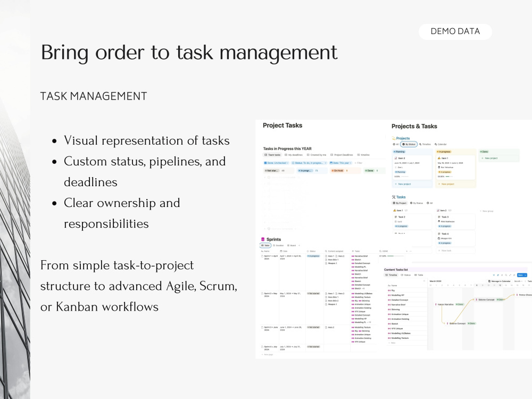
Task: Open the Task 3 card
Action: pyautogui.click(x=456, y=221)
